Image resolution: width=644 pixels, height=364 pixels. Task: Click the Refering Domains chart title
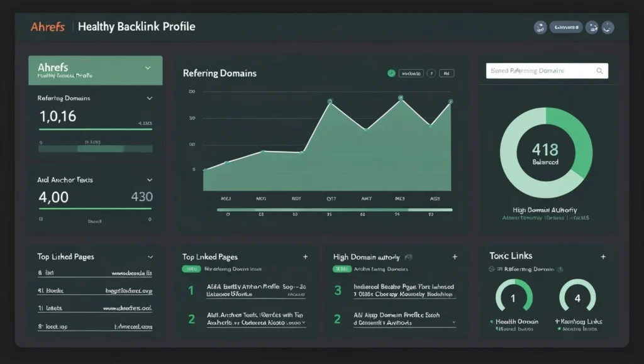tap(219, 73)
